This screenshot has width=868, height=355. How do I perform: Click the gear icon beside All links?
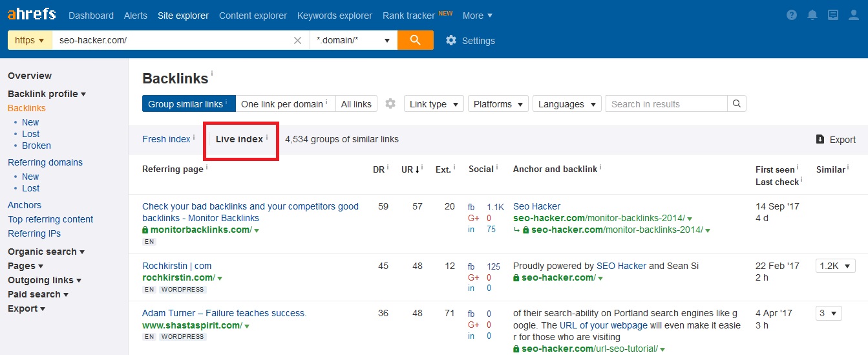(390, 104)
